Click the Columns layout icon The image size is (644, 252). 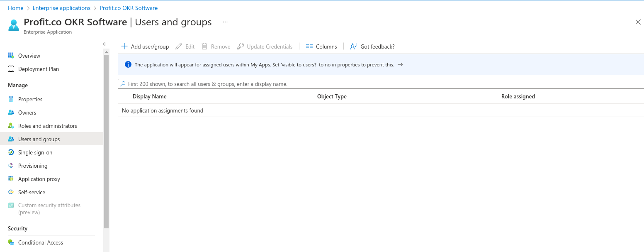[309, 46]
